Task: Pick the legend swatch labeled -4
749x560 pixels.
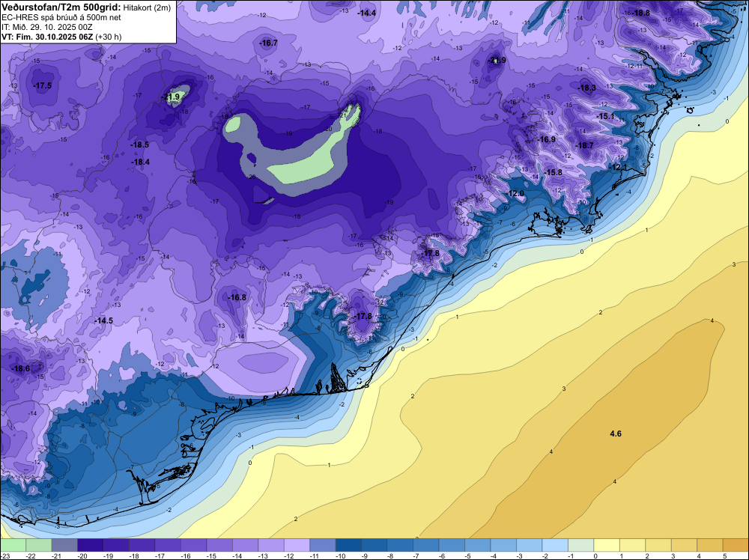Action: [503, 546]
